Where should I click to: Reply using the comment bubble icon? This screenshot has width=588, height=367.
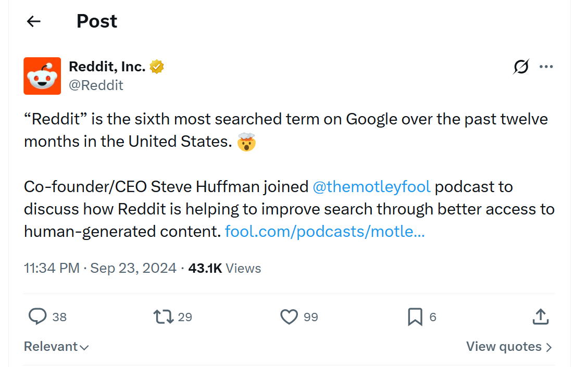[37, 317]
